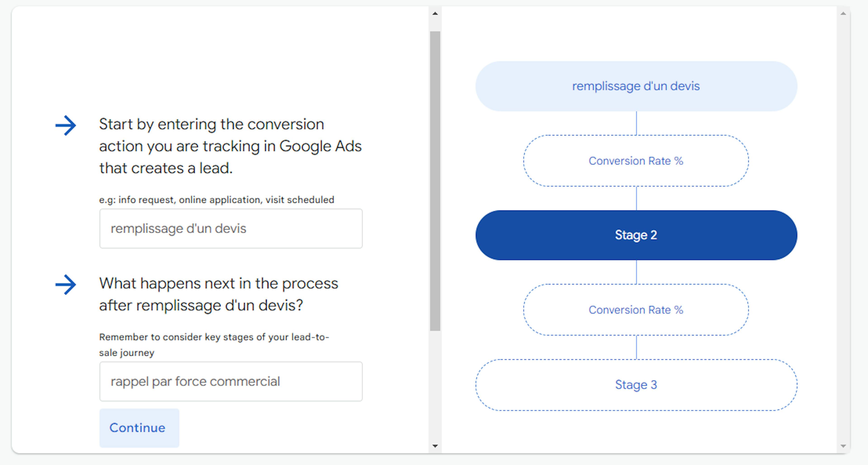Select the top 'remplissage d'un devis' funnel node
Image resolution: width=868 pixels, height=465 pixels.
[x=636, y=86]
